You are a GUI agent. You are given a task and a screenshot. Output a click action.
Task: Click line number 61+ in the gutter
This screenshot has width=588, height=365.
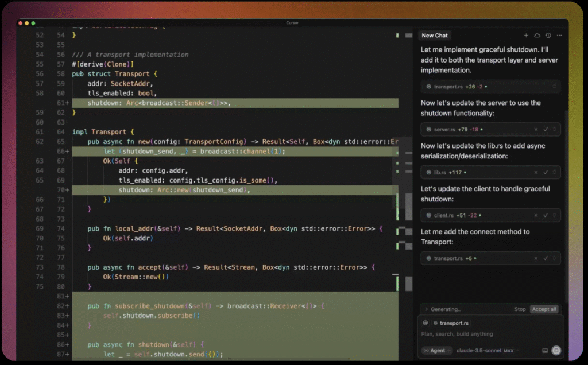click(x=63, y=103)
